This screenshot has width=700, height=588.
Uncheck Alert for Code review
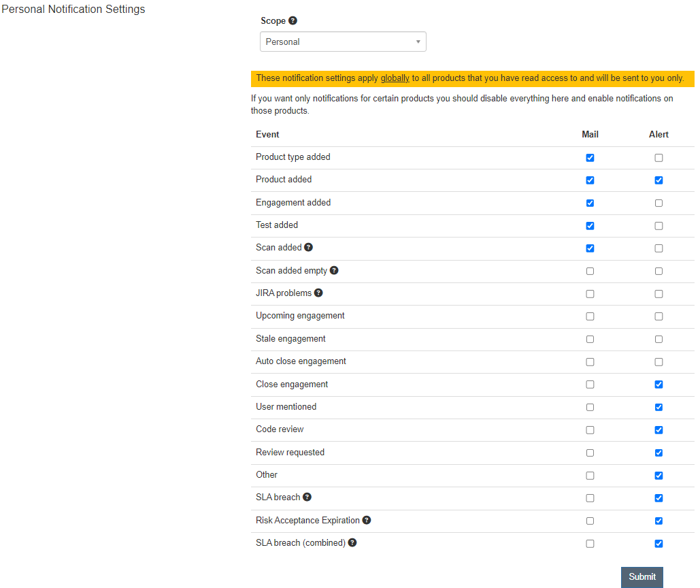pyautogui.click(x=659, y=430)
